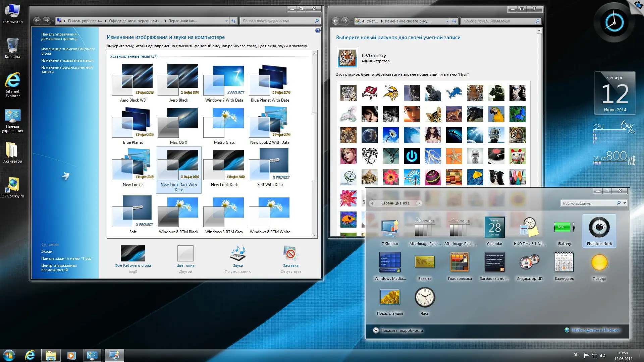The image size is (644, 362).
Task: Open Найти гаджеты в Интернете link
Action: point(595,330)
